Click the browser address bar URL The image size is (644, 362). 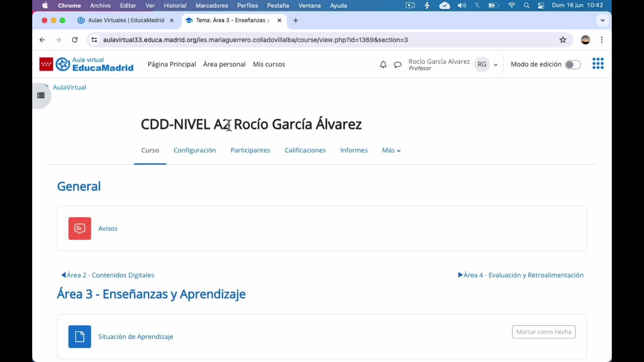(x=255, y=40)
